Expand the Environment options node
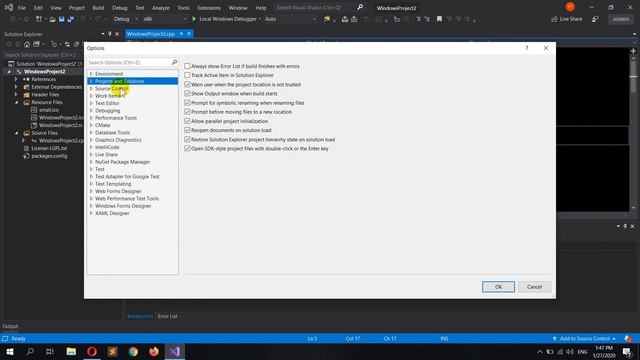This screenshot has height=360, width=640. tap(91, 74)
